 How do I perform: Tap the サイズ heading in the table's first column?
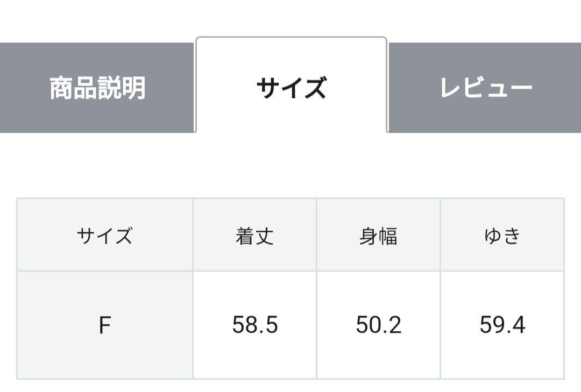(105, 235)
